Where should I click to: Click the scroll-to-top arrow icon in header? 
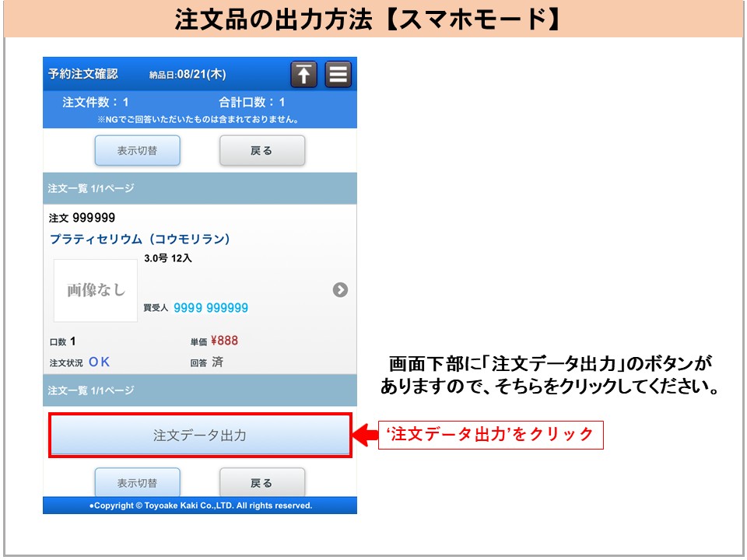(x=304, y=75)
